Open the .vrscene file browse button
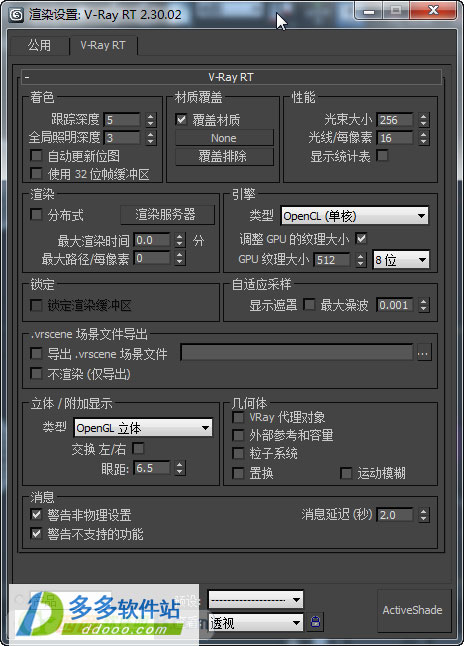 [x=424, y=353]
